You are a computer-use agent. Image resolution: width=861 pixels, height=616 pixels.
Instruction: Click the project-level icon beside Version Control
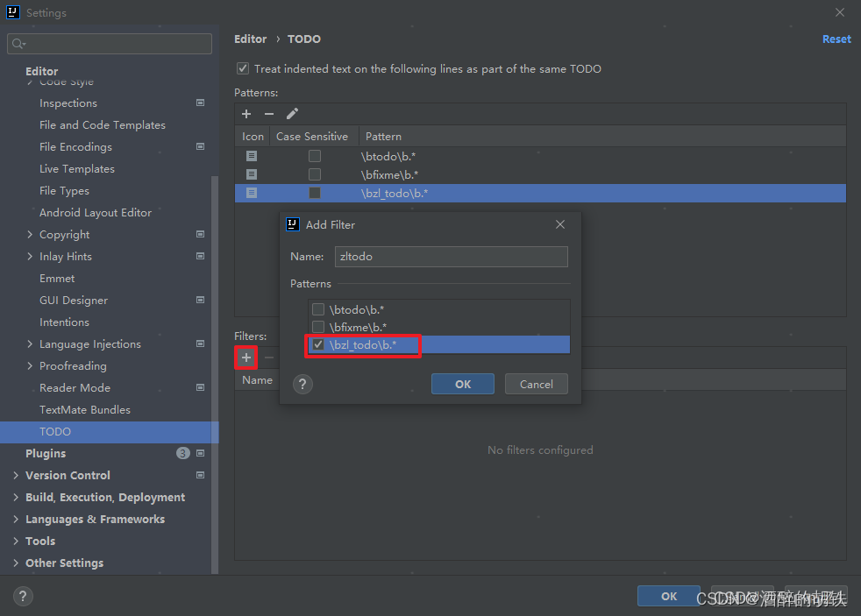(201, 475)
